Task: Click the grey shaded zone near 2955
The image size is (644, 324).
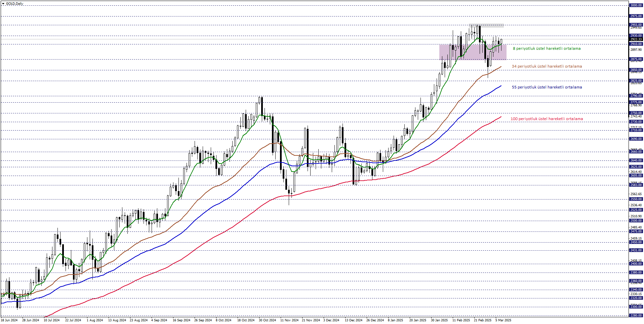Action: (x=486, y=26)
